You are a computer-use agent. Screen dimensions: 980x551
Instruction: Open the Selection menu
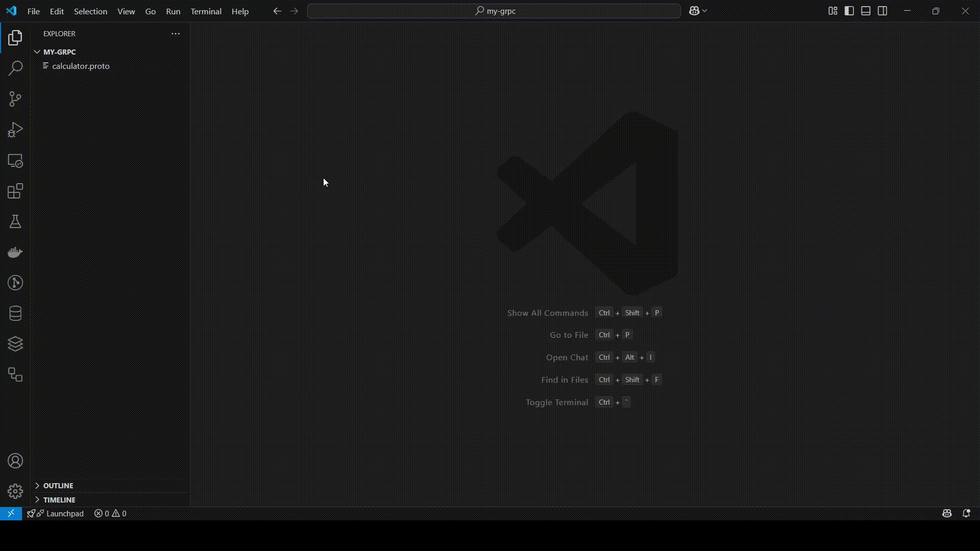pyautogui.click(x=90, y=11)
